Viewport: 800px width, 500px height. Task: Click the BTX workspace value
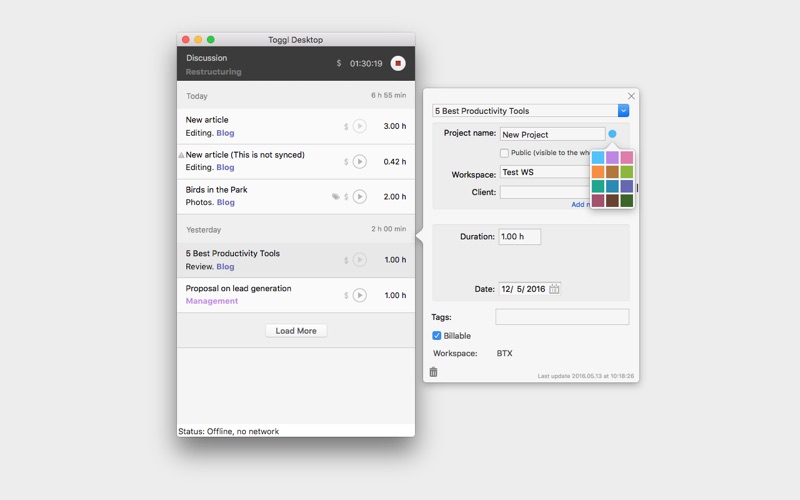505,353
